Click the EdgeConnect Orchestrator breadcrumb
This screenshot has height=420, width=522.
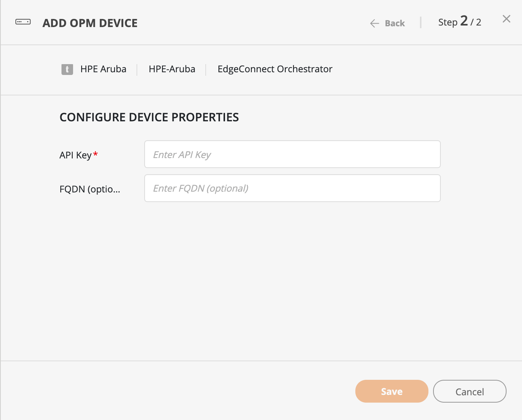point(275,69)
